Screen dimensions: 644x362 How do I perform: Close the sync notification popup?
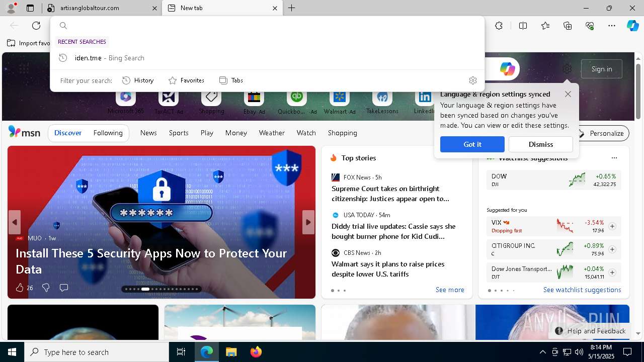click(x=568, y=94)
